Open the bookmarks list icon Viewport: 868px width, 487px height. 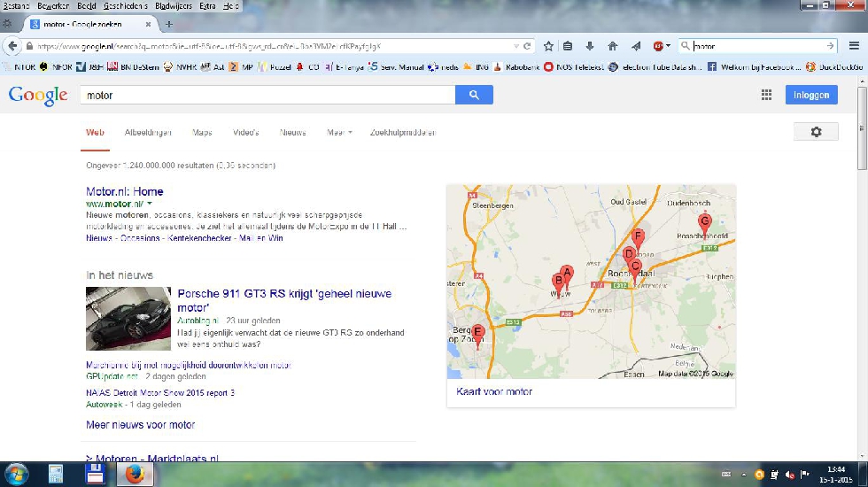[x=568, y=46]
